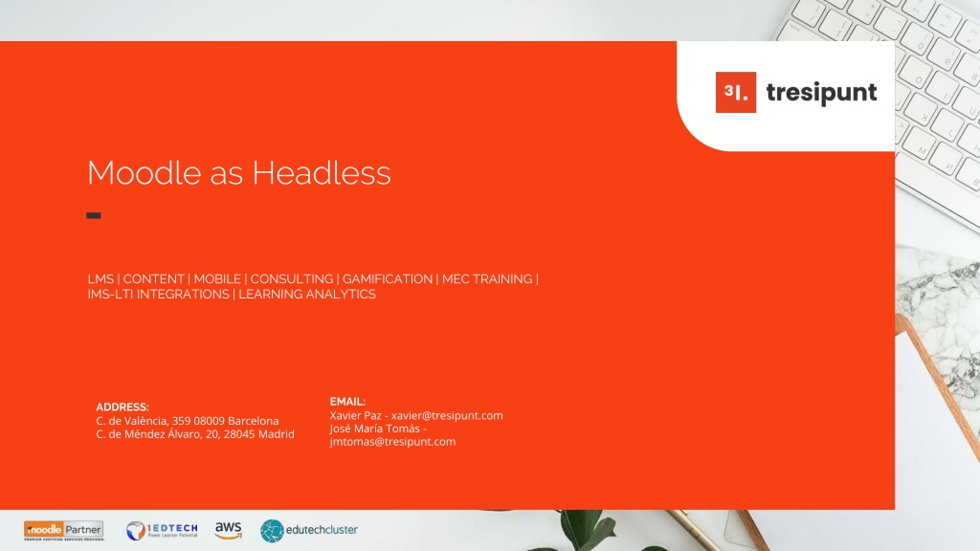Click the tresipunt red square logo icon
Image resolution: width=980 pixels, height=551 pixels.
click(736, 93)
